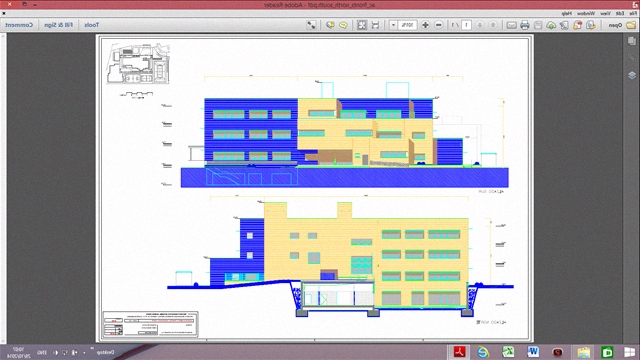The height and width of the screenshot is (360, 640).
Task: Open the zoom level dropdown arrow
Action: 393,25
